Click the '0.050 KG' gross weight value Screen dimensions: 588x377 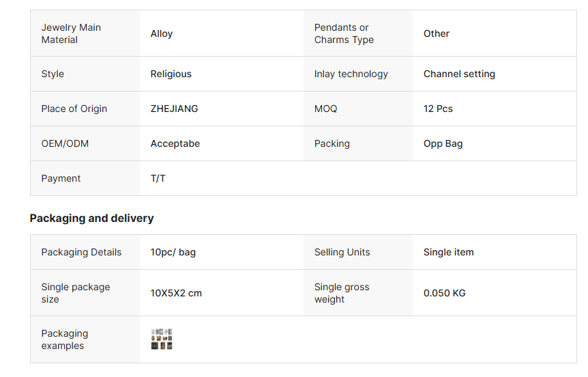point(445,293)
